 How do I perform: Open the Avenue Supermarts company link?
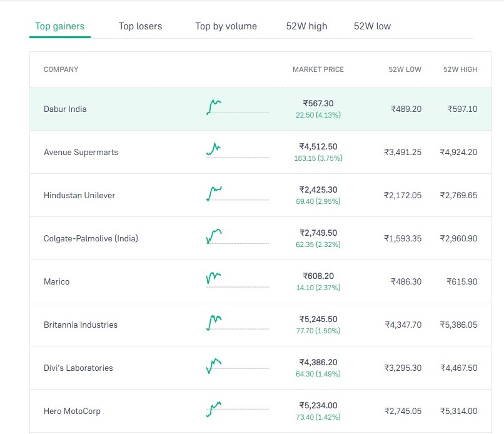81,152
